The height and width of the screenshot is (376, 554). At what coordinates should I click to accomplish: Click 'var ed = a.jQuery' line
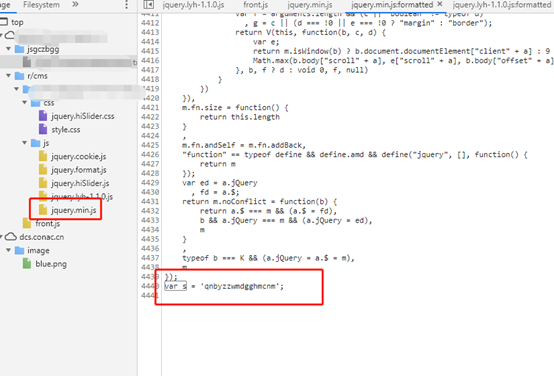(x=220, y=183)
